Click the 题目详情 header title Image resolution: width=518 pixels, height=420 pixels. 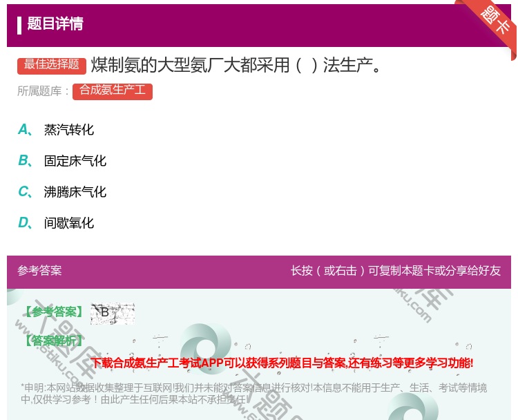tap(55, 23)
